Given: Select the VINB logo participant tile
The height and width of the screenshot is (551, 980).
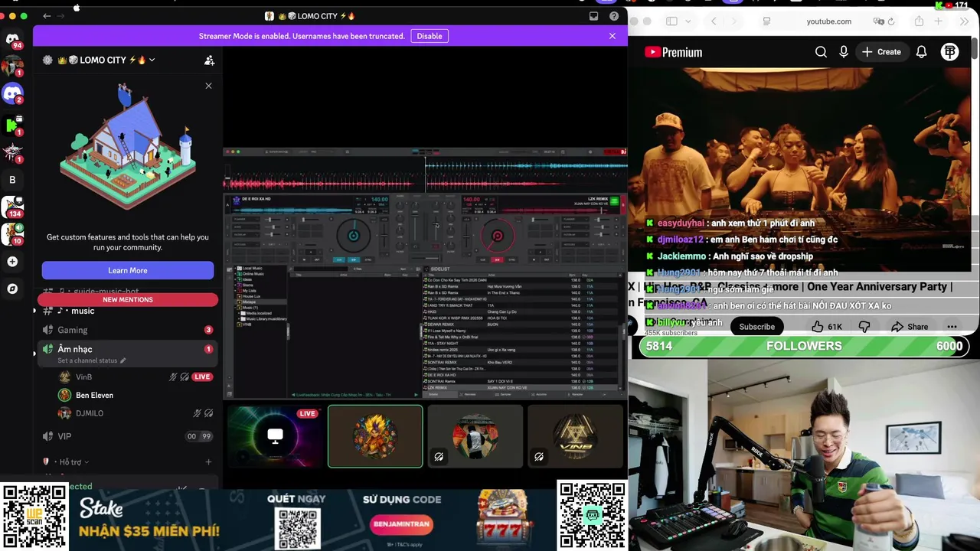Looking at the screenshot, I should [575, 436].
